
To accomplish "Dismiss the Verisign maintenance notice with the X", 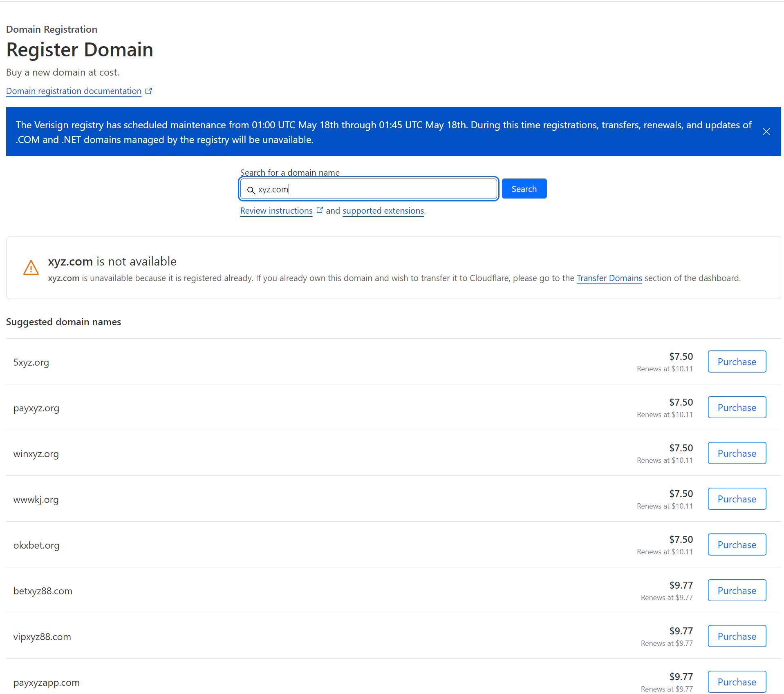I will (x=766, y=132).
